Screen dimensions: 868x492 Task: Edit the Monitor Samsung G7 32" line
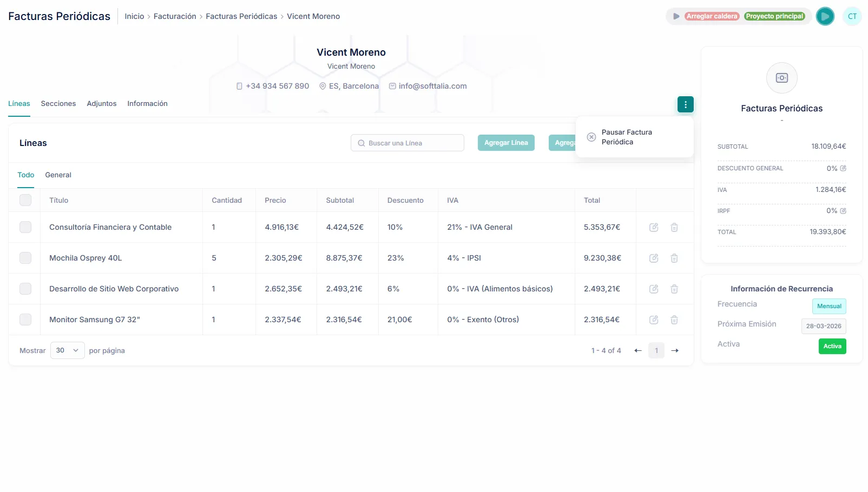coord(654,320)
